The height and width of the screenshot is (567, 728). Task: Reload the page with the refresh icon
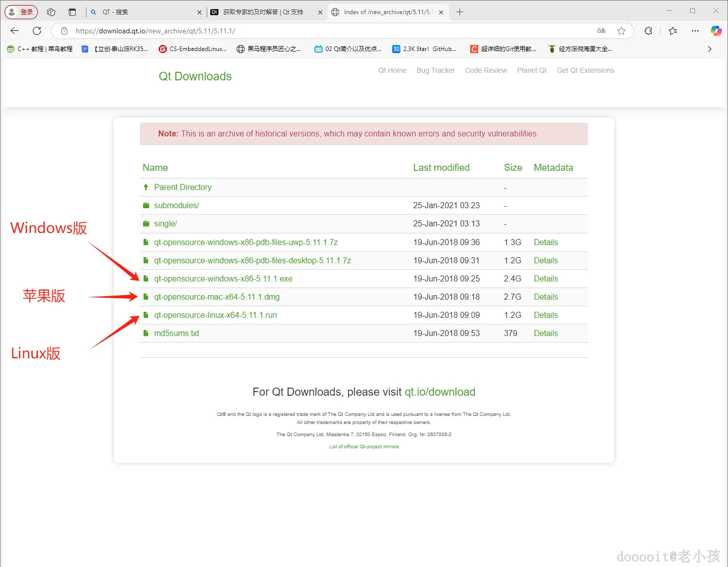pos(37,31)
